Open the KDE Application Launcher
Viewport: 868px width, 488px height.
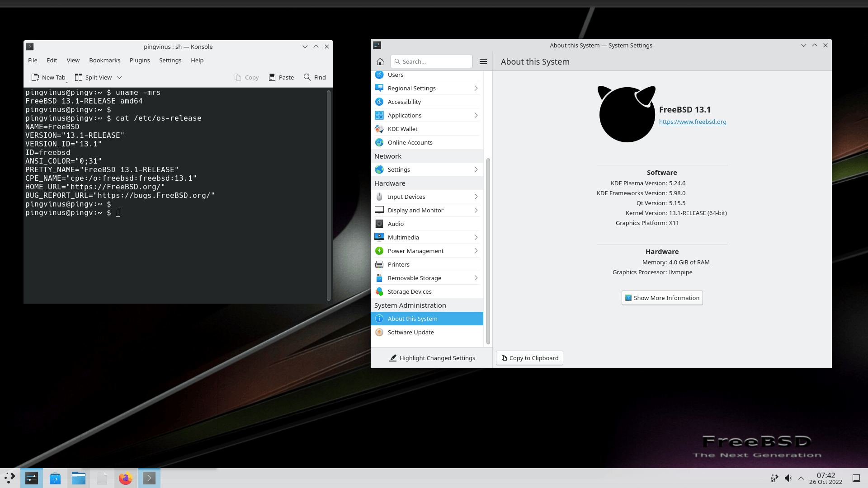click(9, 478)
